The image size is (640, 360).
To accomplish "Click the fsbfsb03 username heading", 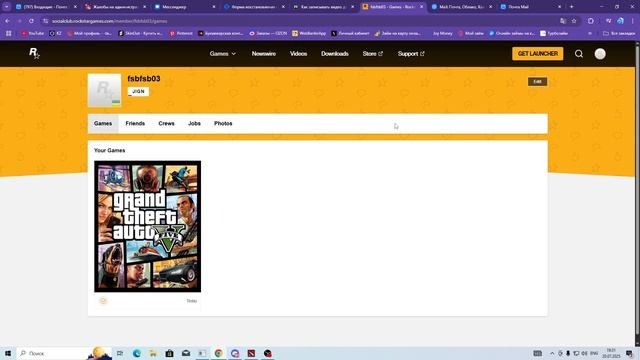I will coord(144,79).
